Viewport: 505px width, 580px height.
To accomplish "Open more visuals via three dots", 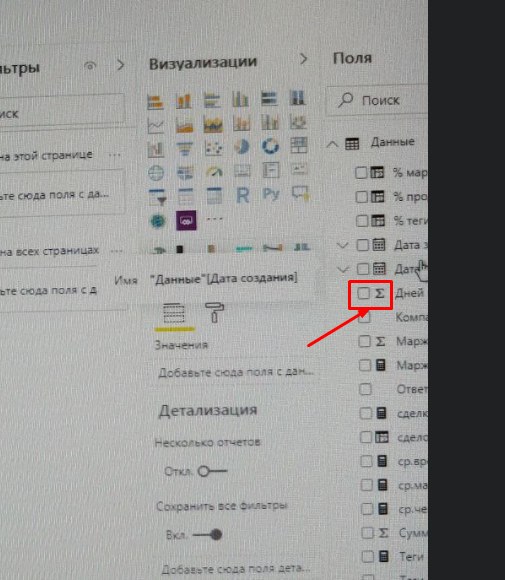I will pos(215,219).
